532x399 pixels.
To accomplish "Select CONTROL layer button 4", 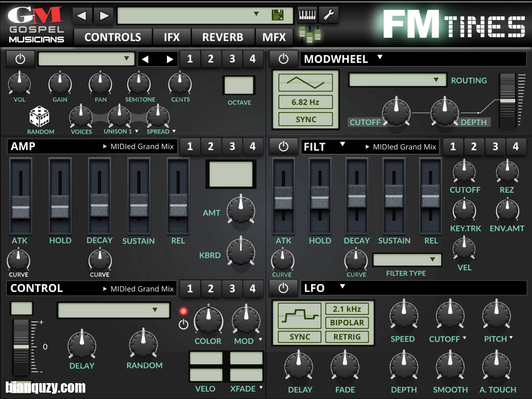I will [x=253, y=288].
